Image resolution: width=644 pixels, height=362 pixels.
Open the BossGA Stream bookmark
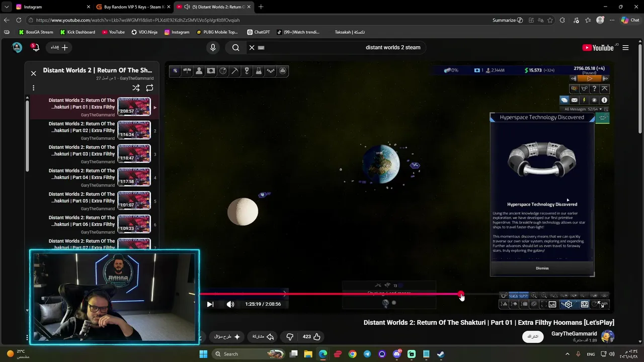pos(36,32)
